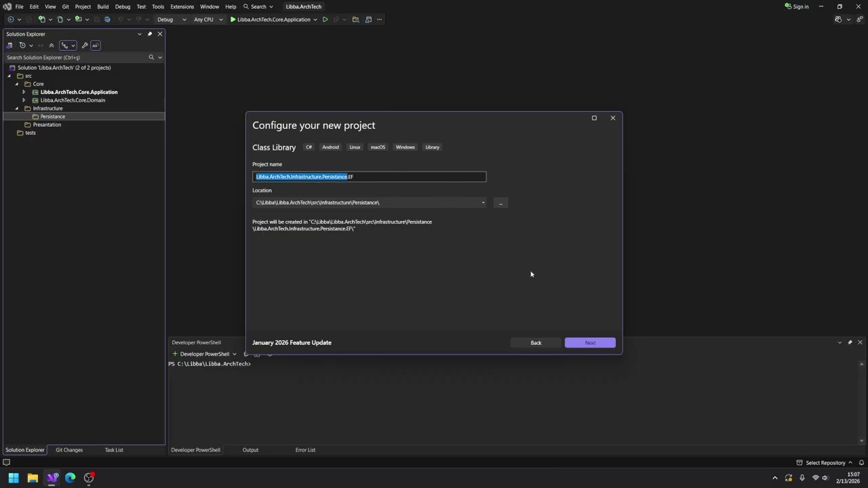Viewport: 868px width, 488px height.
Task: Switch to the Output tab
Action: (x=250, y=450)
